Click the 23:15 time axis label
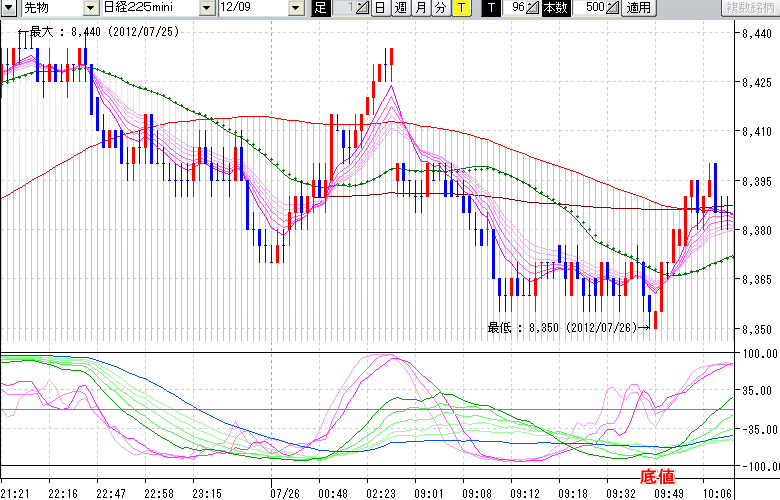The height and width of the screenshot is (500, 780). (x=207, y=494)
